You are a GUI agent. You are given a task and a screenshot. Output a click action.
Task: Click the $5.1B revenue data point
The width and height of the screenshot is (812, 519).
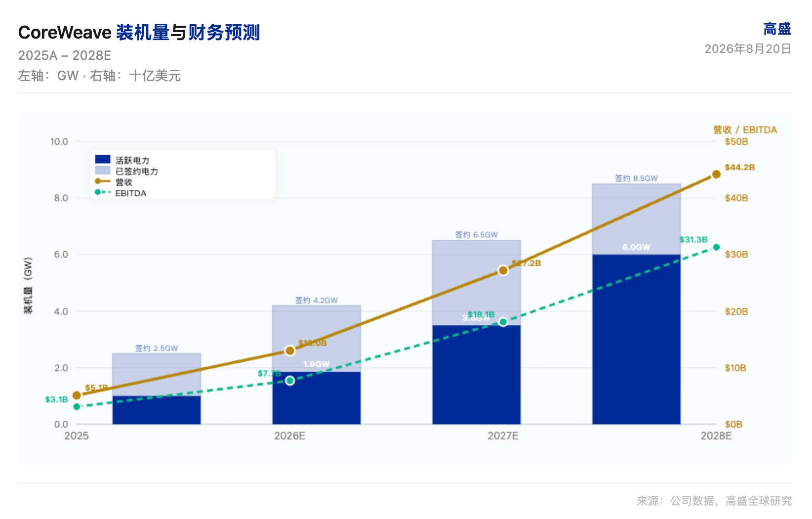point(77,395)
